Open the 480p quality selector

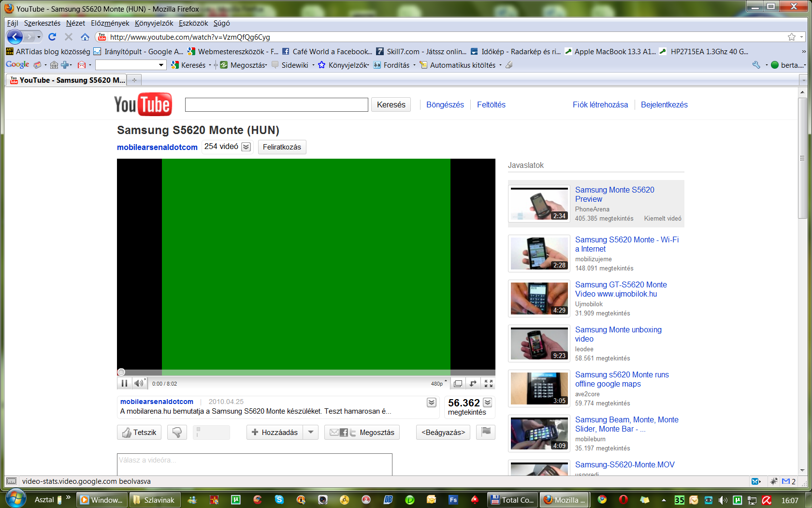439,384
